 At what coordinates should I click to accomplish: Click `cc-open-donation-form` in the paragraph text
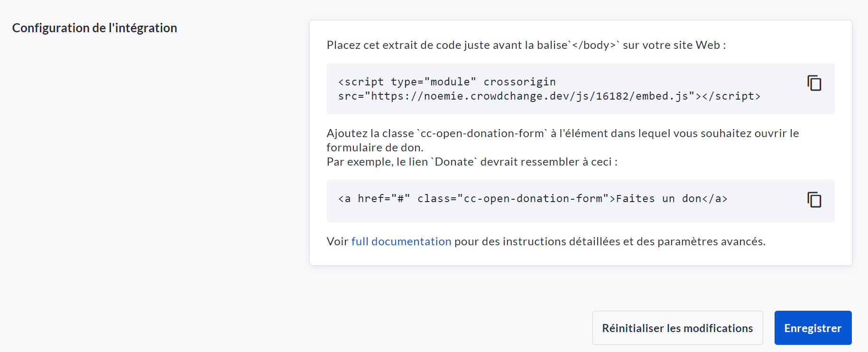[482, 133]
